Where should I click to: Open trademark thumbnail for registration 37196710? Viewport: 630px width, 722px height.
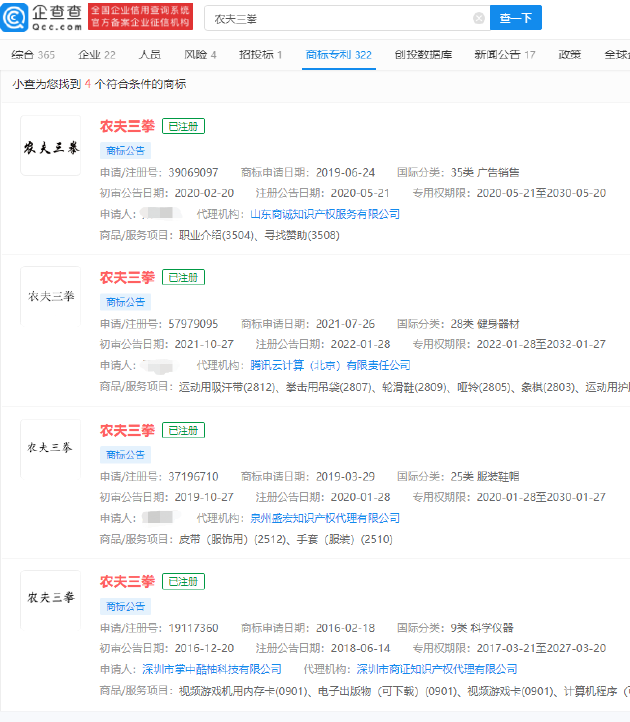coord(51,448)
